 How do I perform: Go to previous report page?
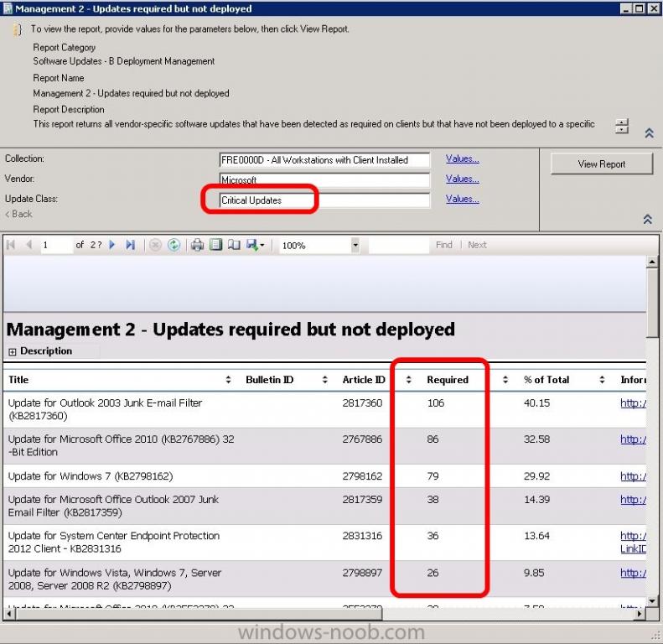(x=28, y=245)
